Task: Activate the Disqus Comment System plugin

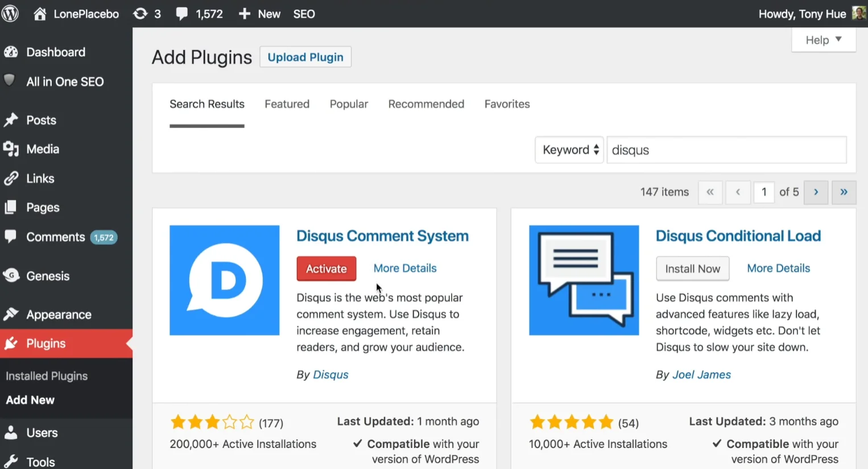Action: [x=326, y=269]
